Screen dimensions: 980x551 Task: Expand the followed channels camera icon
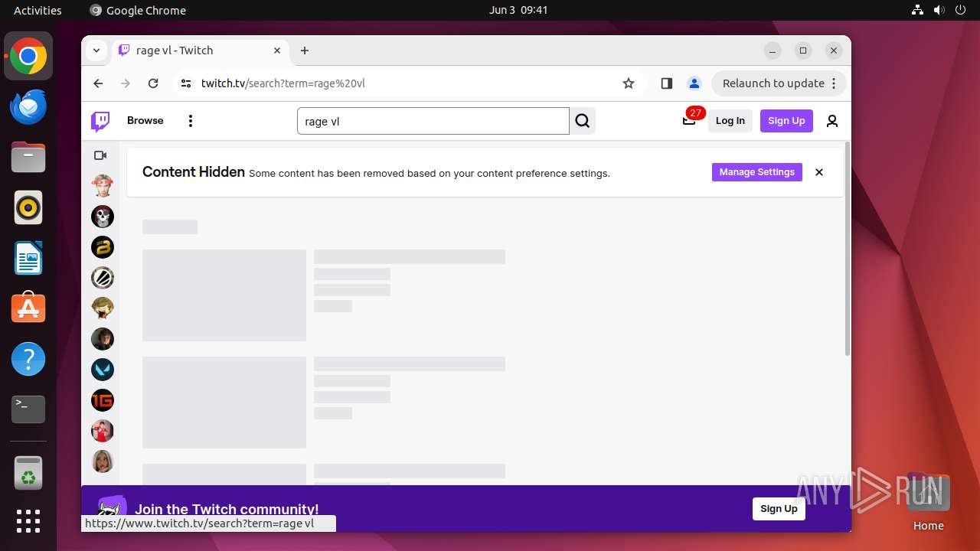pyautogui.click(x=100, y=155)
